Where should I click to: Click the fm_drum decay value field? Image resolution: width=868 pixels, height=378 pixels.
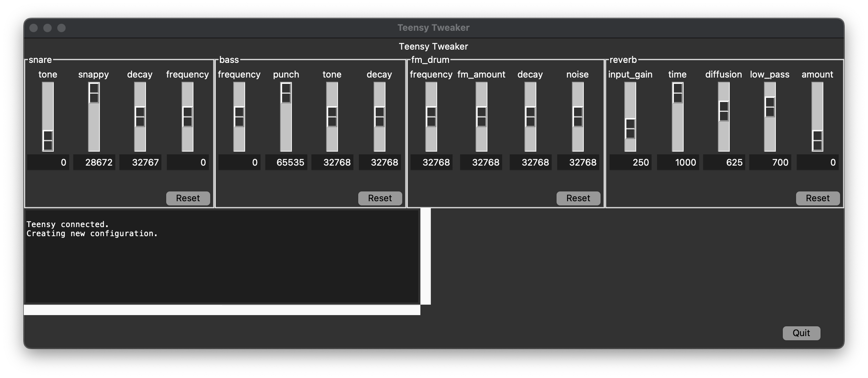point(530,162)
